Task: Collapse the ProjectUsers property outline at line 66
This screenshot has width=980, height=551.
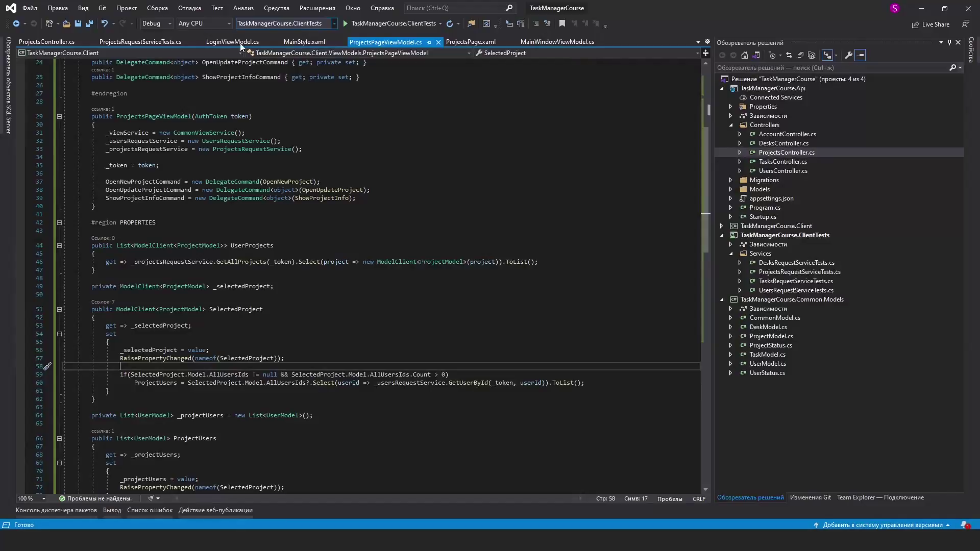Action: [59, 438]
